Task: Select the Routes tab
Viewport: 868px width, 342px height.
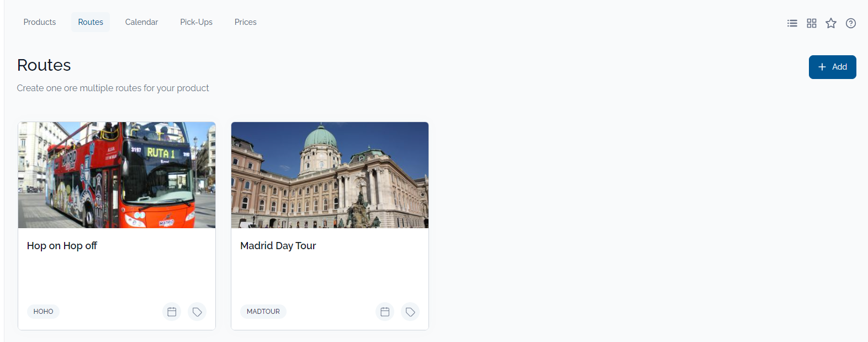Action: click(91, 22)
